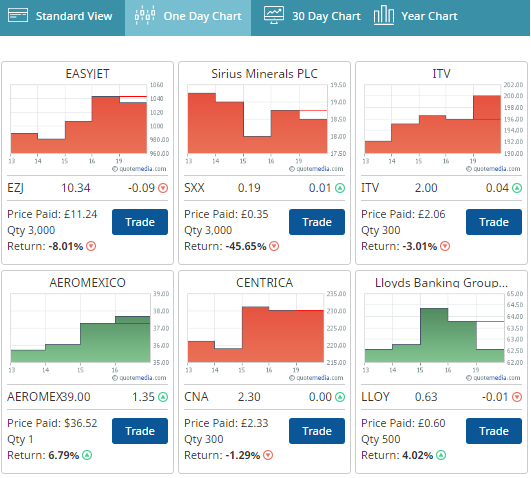Click Trade button for CENTRICA
531x478 pixels.
(x=317, y=431)
